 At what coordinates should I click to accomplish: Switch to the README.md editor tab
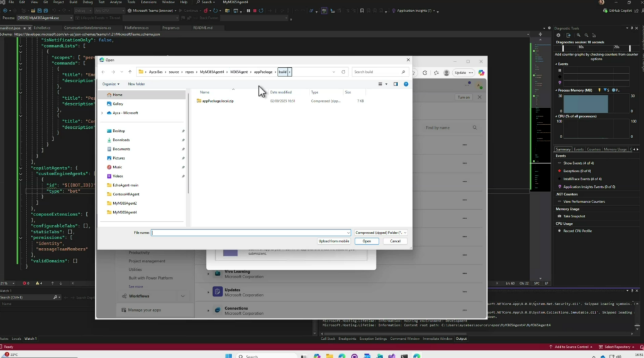point(203,28)
